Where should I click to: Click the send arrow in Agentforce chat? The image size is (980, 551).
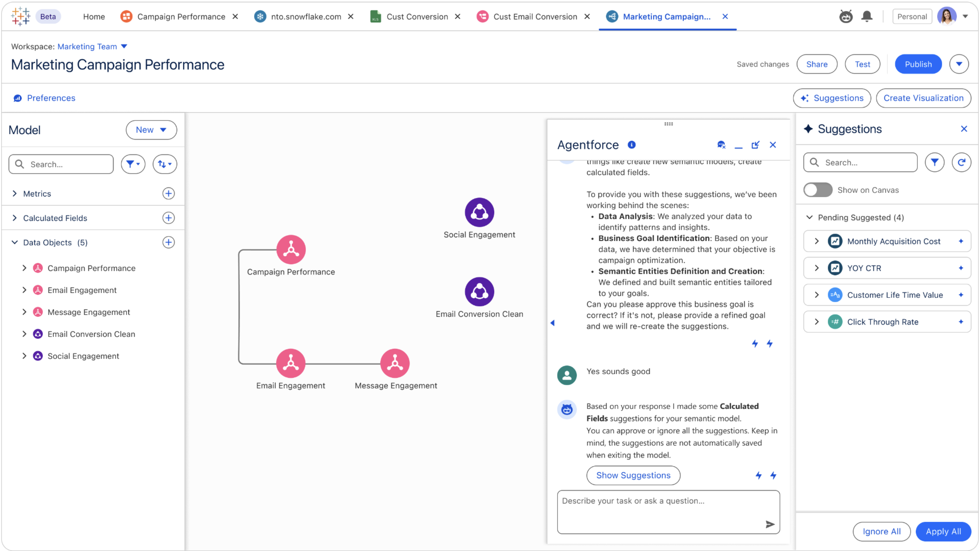pos(770,524)
